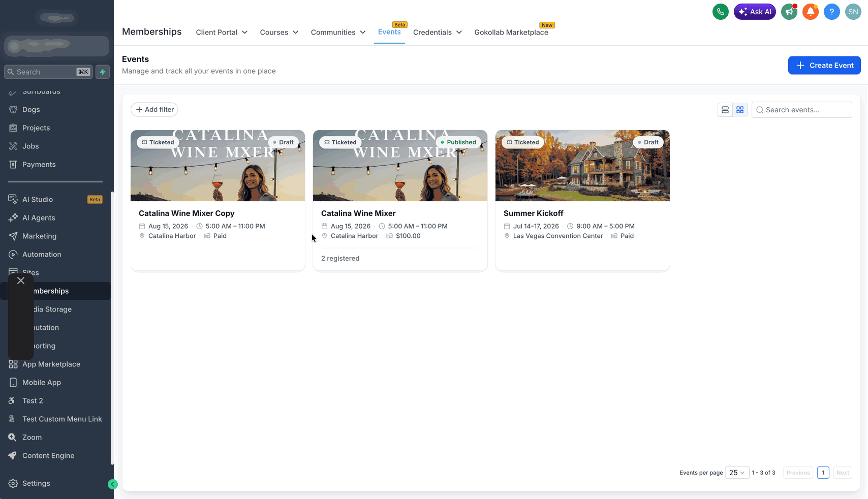Close the dark overlay with the X
This screenshot has width=868, height=499.
pos(21,280)
